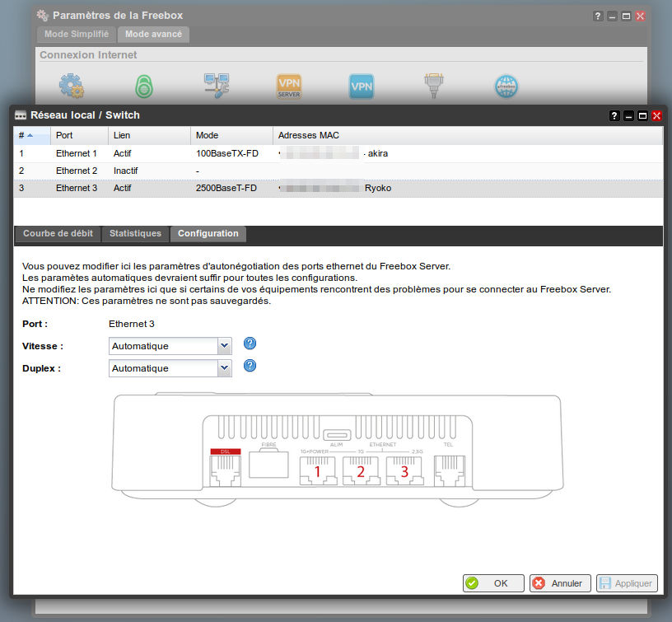Click the Annuler button
The image size is (672, 622).
(x=560, y=583)
